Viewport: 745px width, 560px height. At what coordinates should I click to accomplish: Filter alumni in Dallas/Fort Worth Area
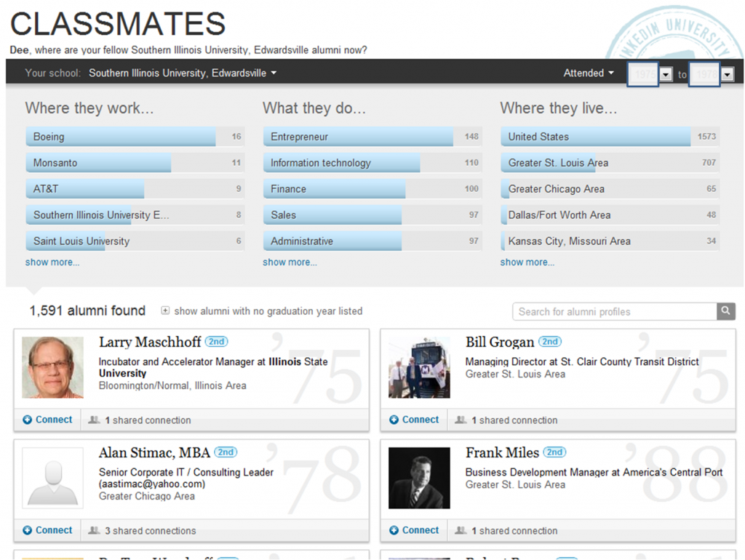point(610,215)
